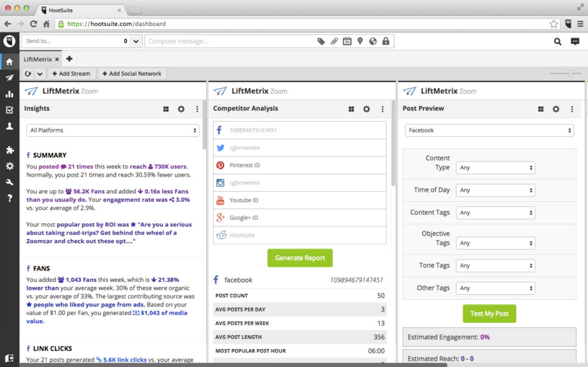Open Tone Tags dropdown

coord(495,265)
